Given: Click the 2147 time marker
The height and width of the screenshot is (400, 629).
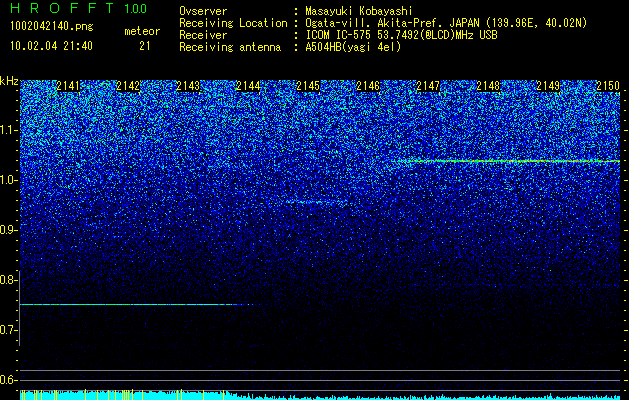Looking at the screenshot, I should [428, 86].
